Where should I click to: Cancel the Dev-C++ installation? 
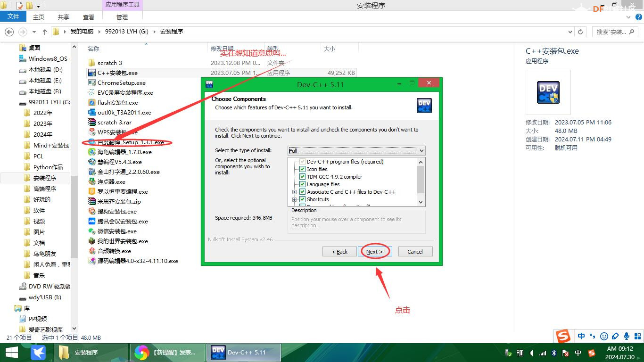coord(415,252)
